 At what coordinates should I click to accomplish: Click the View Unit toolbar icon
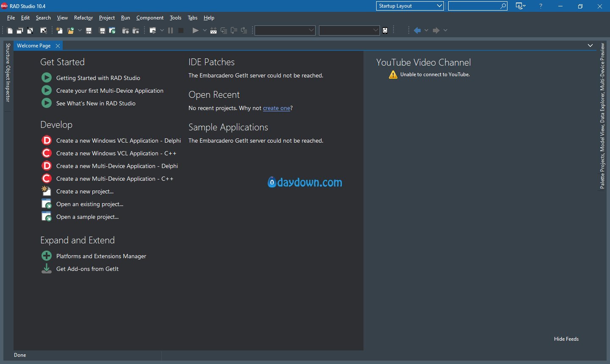pyautogui.click(x=10, y=30)
